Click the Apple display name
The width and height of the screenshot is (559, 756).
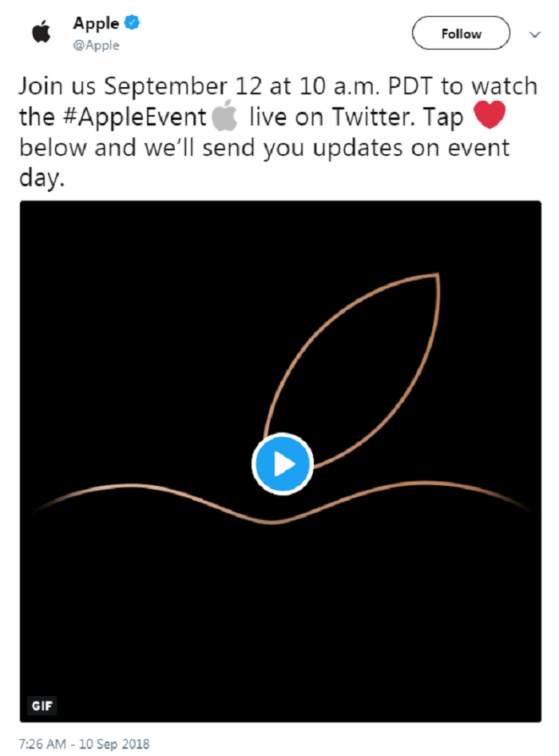(x=98, y=22)
